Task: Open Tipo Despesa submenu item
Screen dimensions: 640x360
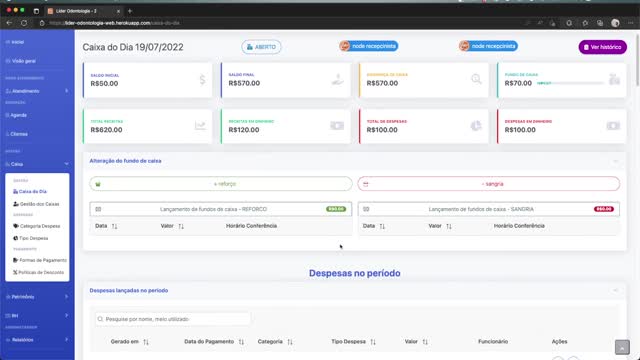Action: [31, 238]
